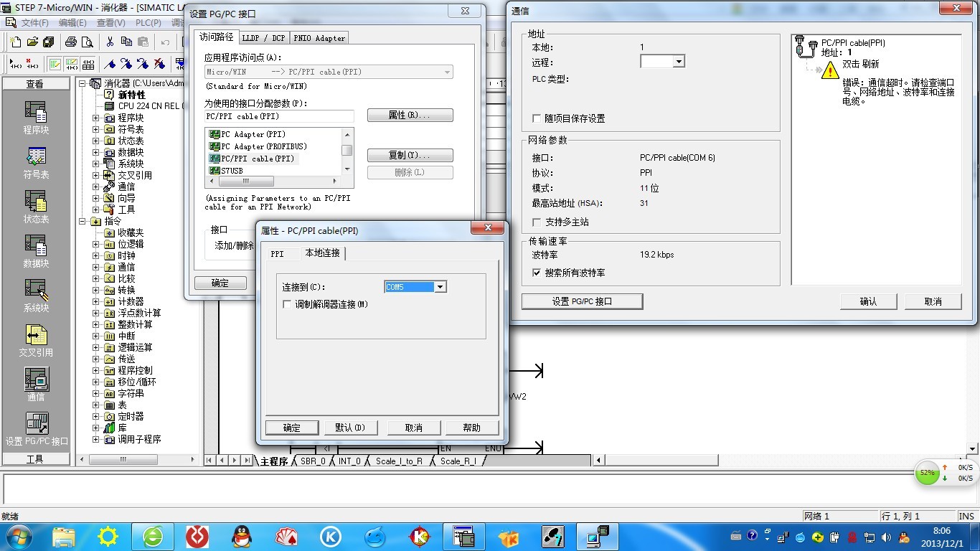This screenshot has width=980, height=551.
Task: Click the New project toolbar icon
Action: pos(14,42)
